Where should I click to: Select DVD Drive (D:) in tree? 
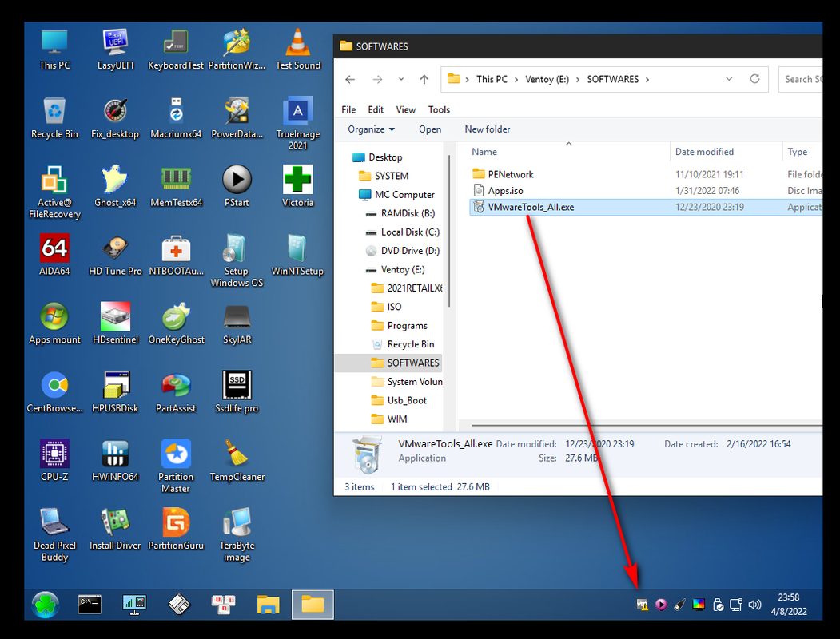(410, 251)
